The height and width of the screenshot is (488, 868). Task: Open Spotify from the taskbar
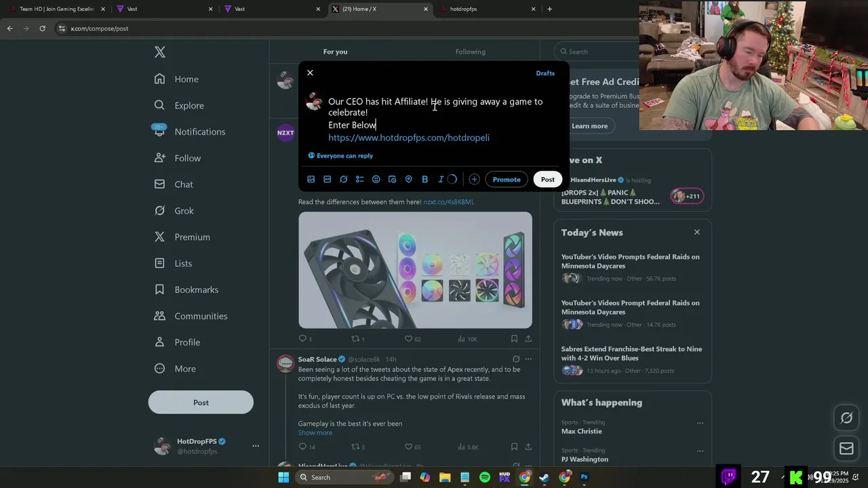coord(485,477)
